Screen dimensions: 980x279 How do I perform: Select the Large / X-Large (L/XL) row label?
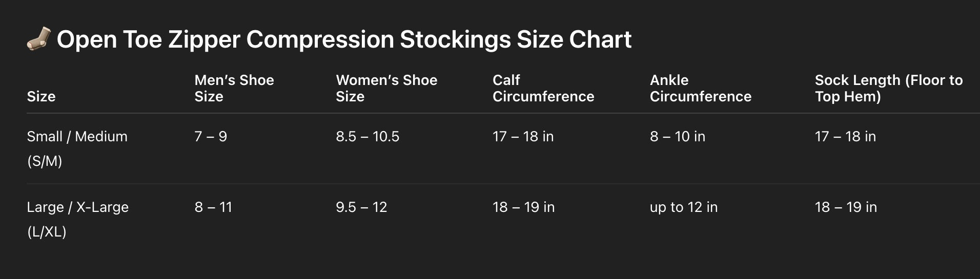coord(77,219)
